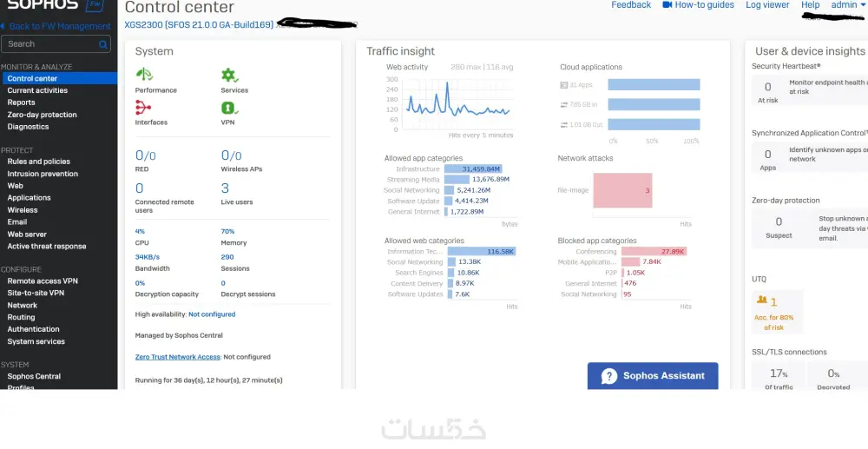Click the Feedback link
The height and width of the screenshot is (449, 868).
pos(631,5)
